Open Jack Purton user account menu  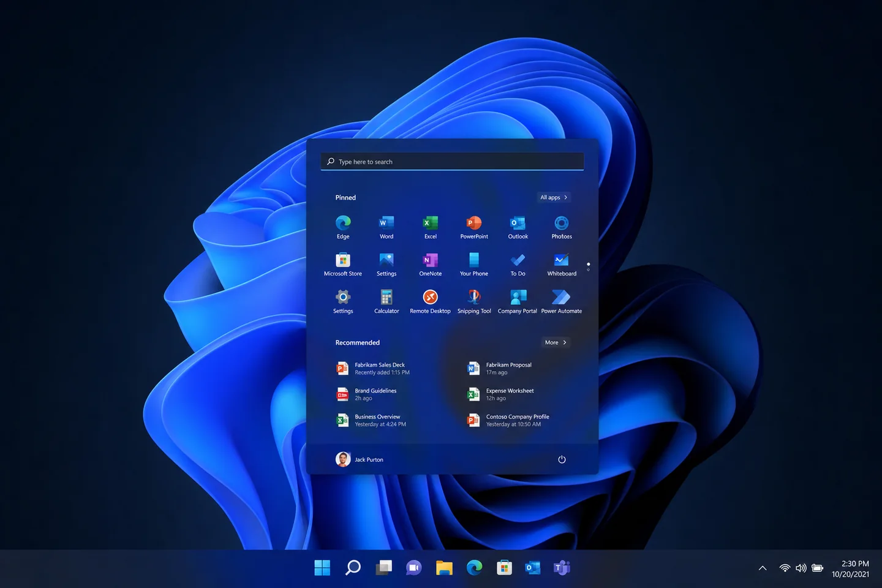click(x=360, y=459)
